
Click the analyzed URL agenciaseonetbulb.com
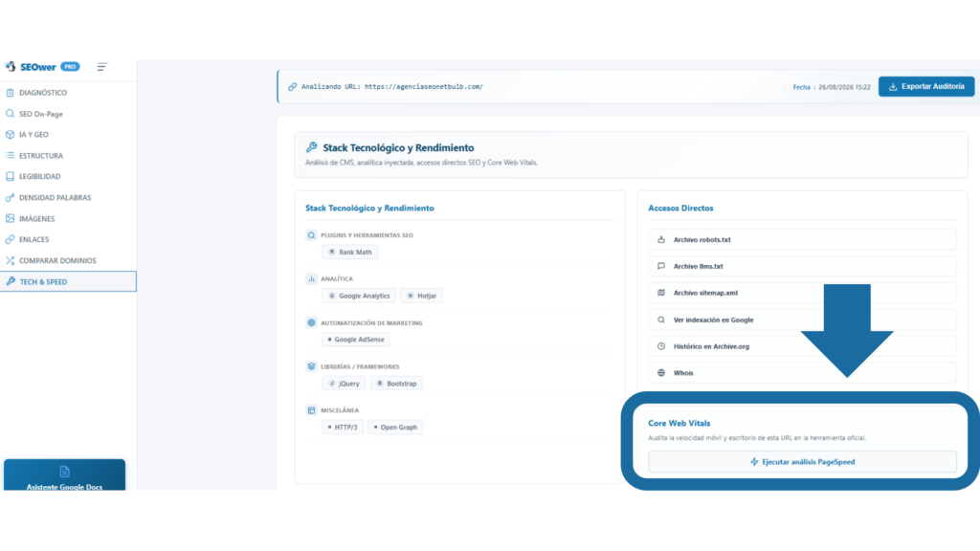pos(423,87)
